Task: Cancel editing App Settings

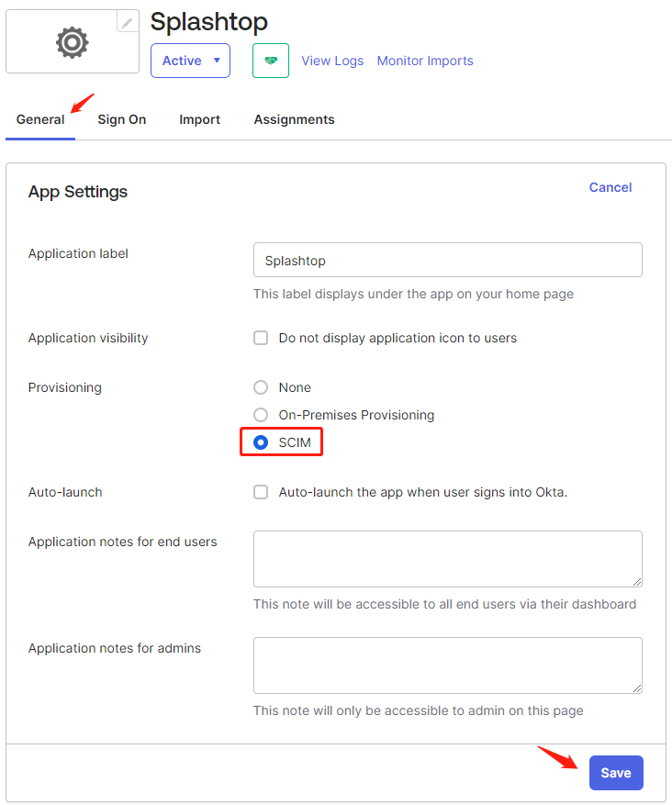Action: 610,187
